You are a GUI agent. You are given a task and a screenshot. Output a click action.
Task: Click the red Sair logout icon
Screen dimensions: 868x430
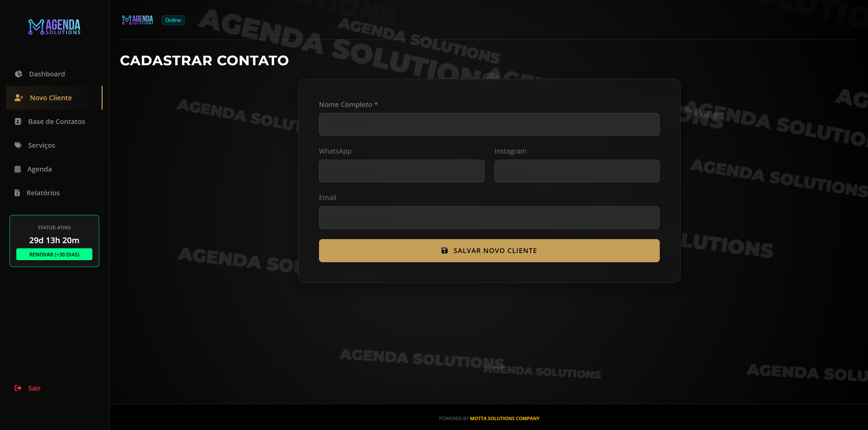click(x=18, y=388)
